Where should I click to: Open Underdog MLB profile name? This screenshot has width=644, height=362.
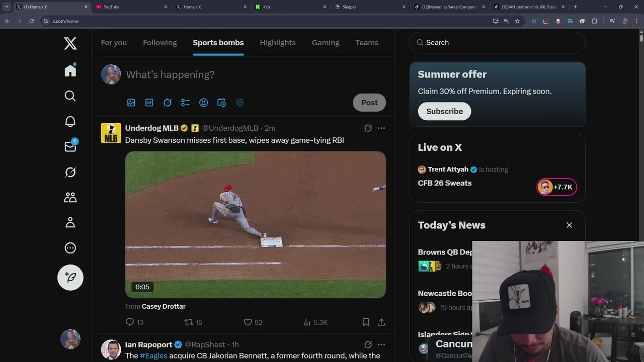pos(152,128)
